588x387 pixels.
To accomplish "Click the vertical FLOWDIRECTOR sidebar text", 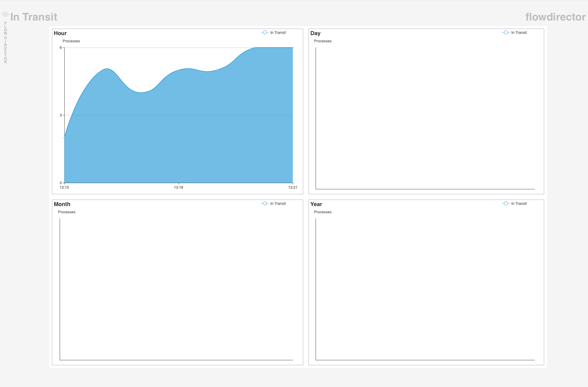I will [5, 43].
